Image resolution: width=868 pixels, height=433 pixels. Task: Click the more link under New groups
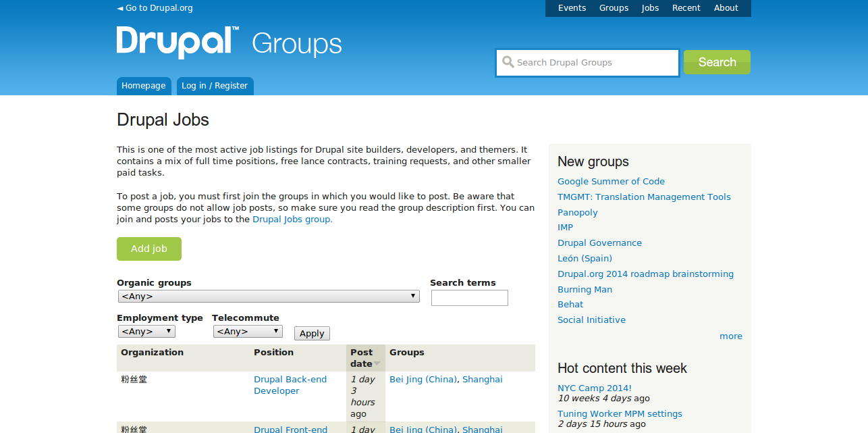coord(731,336)
